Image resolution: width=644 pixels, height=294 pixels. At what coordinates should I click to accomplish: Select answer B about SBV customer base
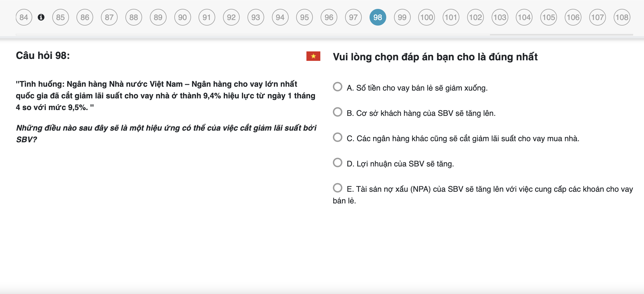click(338, 112)
